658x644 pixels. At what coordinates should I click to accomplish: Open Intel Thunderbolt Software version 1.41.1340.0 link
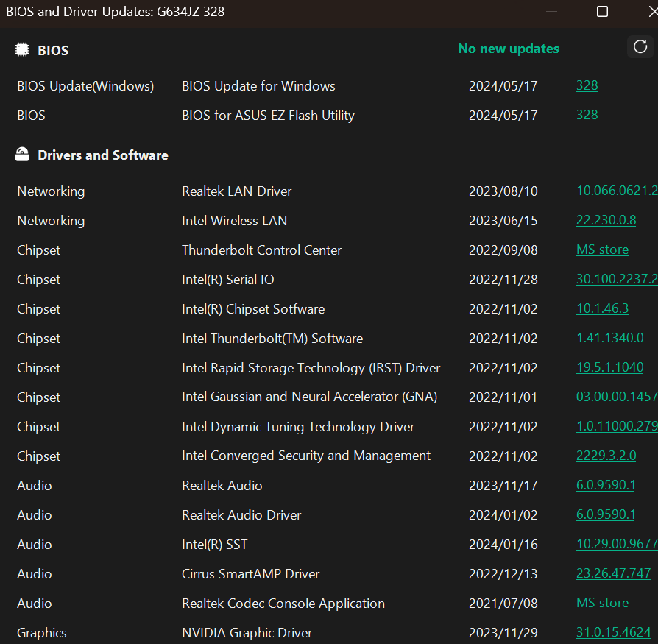tap(609, 338)
